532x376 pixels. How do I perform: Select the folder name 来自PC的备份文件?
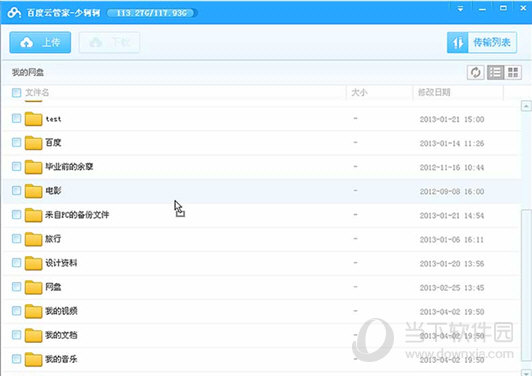pos(77,215)
